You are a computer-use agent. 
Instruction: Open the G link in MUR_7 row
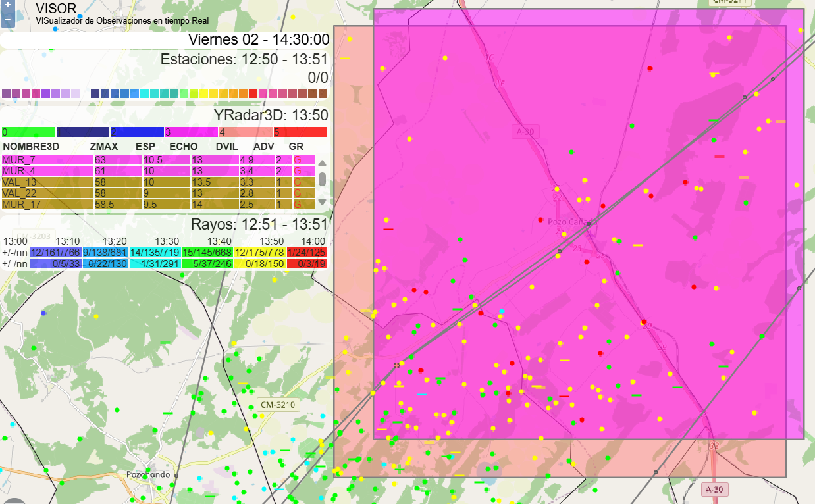point(298,159)
